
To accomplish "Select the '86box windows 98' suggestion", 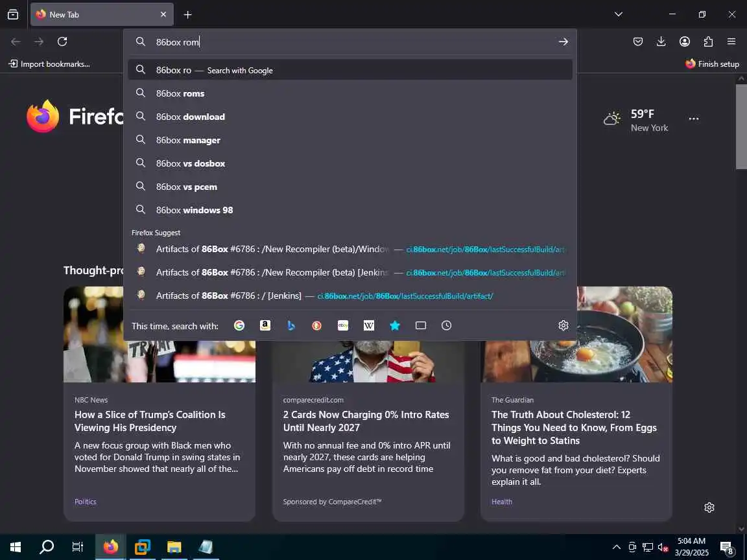I will coord(350,210).
